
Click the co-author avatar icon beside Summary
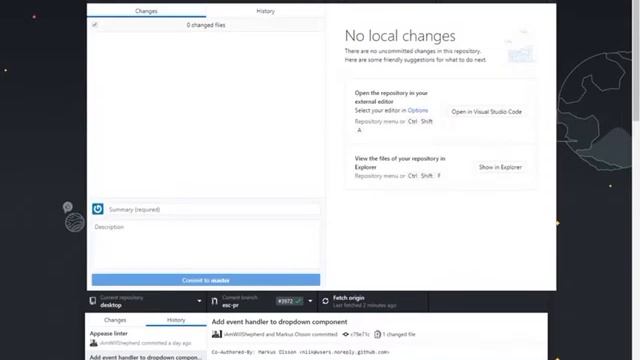(x=98, y=209)
